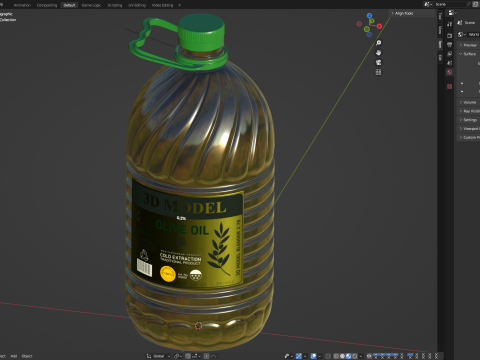
Task: Expand the Settings panel
Action: [469, 120]
